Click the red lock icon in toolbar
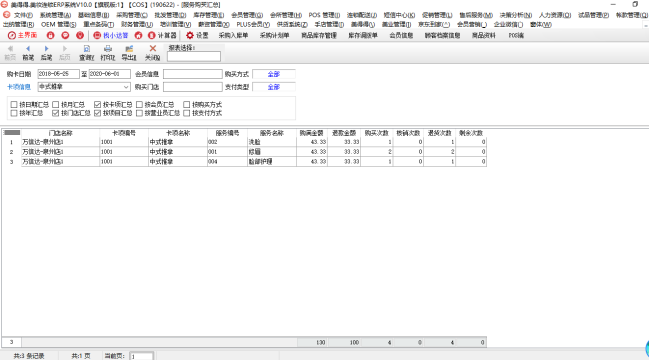This screenshot has width=650, height=361. pyautogui.click(x=51, y=36)
